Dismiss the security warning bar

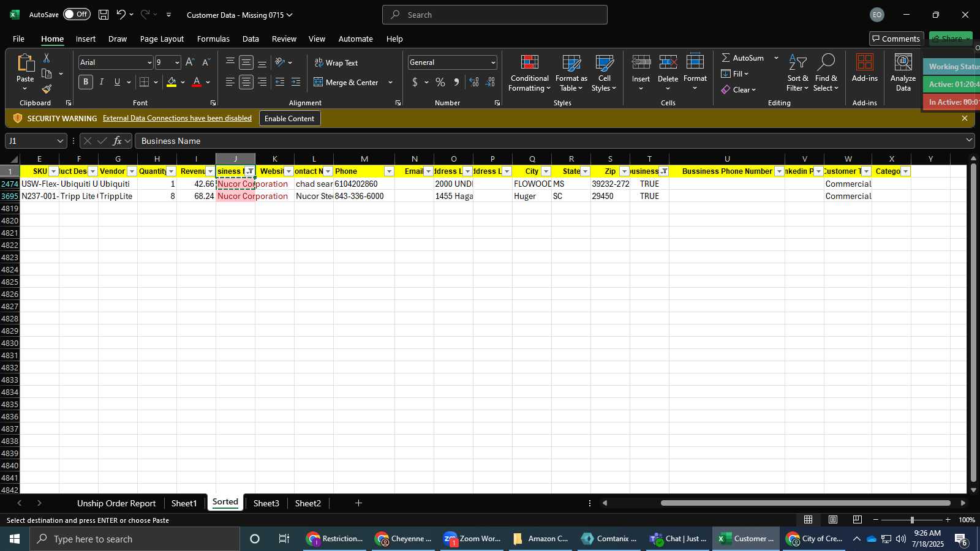pos(965,118)
